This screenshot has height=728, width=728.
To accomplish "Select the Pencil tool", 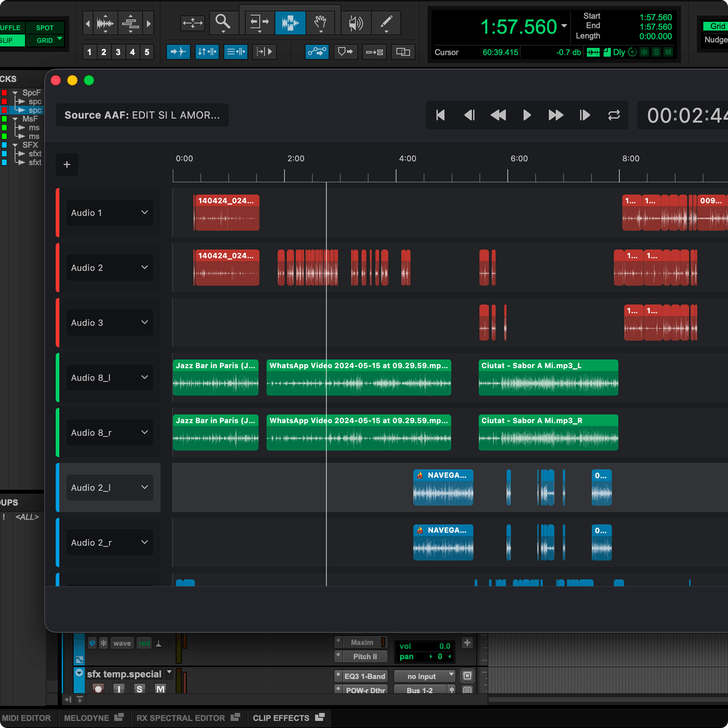I will pos(386,23).
